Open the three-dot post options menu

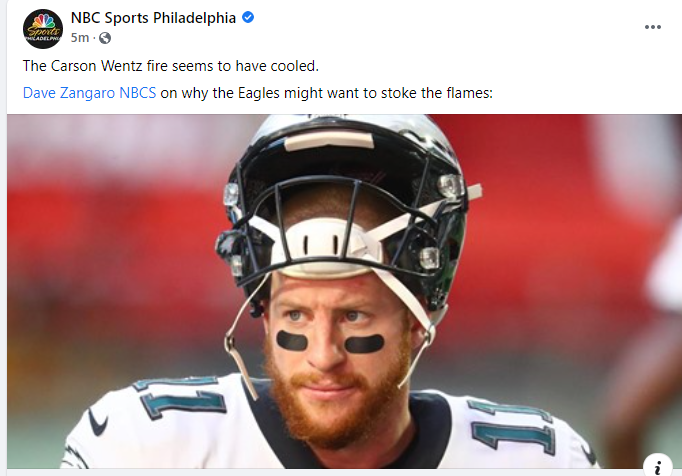pyautogui.click(x=652, y=27)
